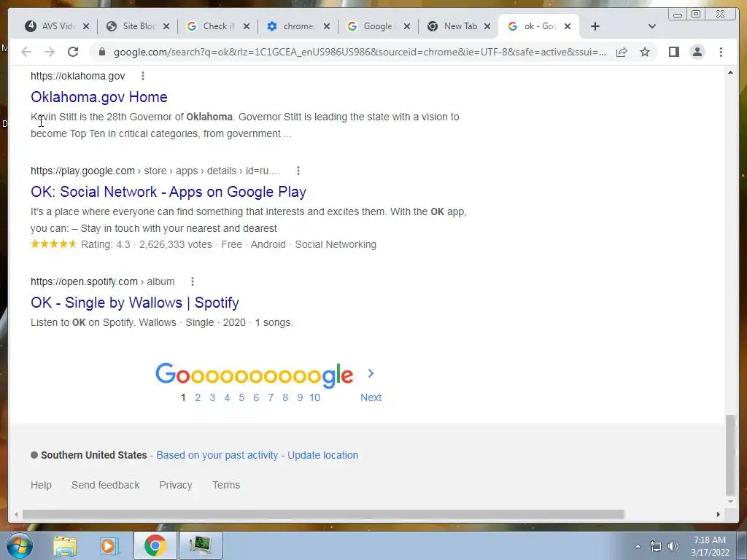
Task: Bookmark this page with the star icon
Action: tap(645, 52)
